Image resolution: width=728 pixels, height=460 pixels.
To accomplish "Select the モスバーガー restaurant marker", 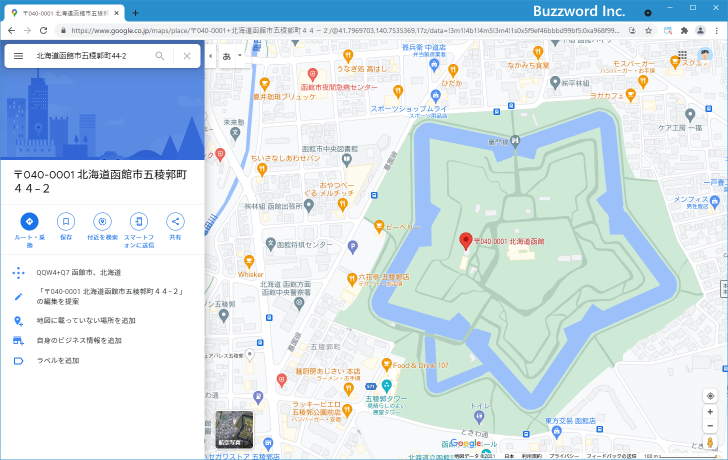I will [x=643, y=82].
